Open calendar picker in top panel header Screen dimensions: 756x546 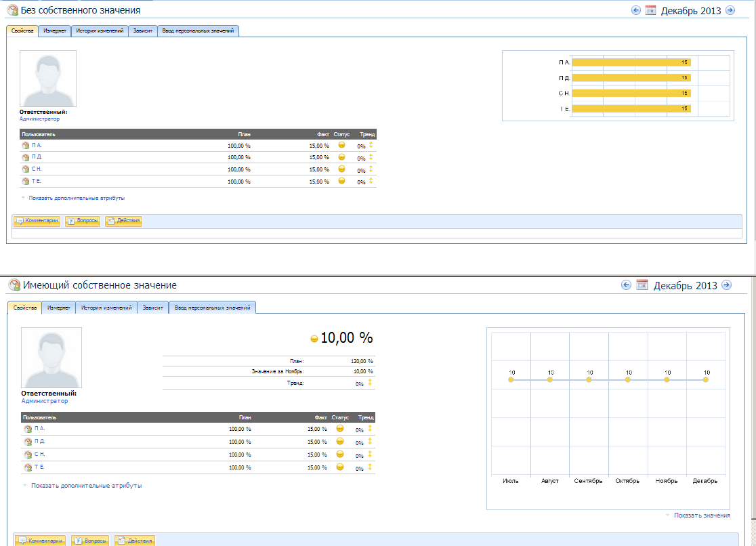(650, 10)
